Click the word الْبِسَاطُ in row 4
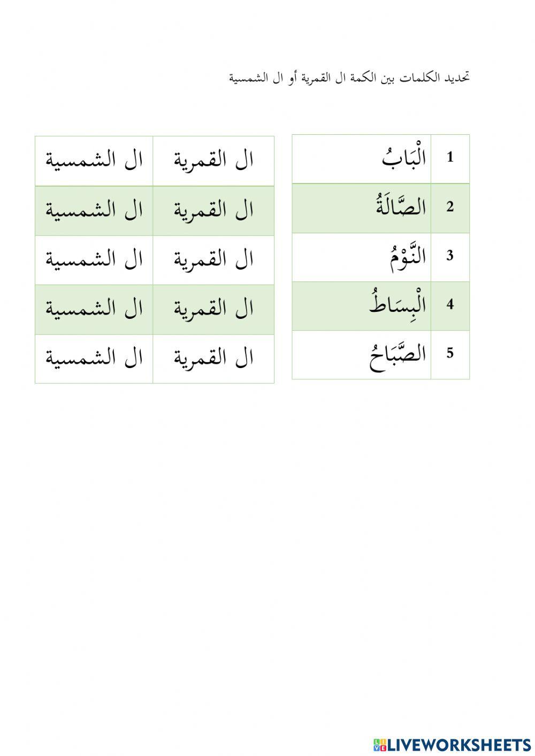 pyautogui.click(x=398, y=305)
